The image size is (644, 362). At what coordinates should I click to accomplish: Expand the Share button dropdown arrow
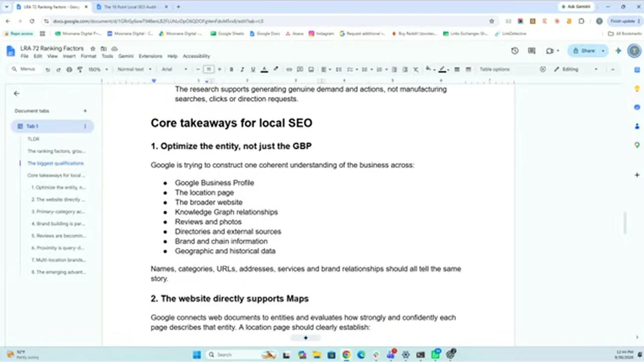(x=603, y=51)
